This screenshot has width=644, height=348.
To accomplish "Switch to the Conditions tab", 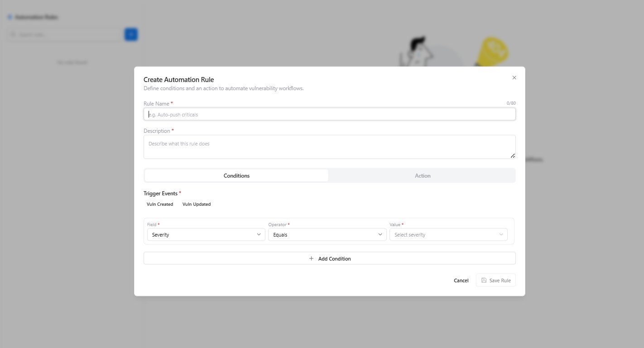I will coord(236,175).
